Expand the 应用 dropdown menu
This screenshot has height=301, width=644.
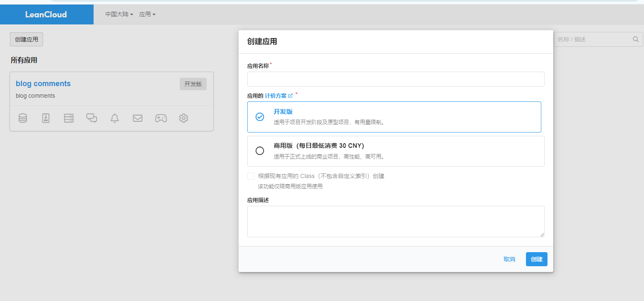pyautogui.click(x=147, y=14)
